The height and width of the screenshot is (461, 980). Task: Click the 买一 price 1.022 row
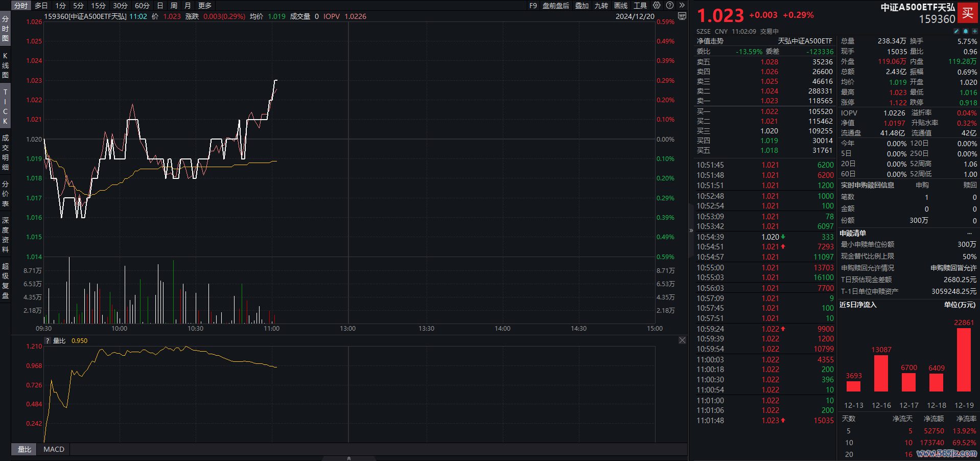point(764,111)
